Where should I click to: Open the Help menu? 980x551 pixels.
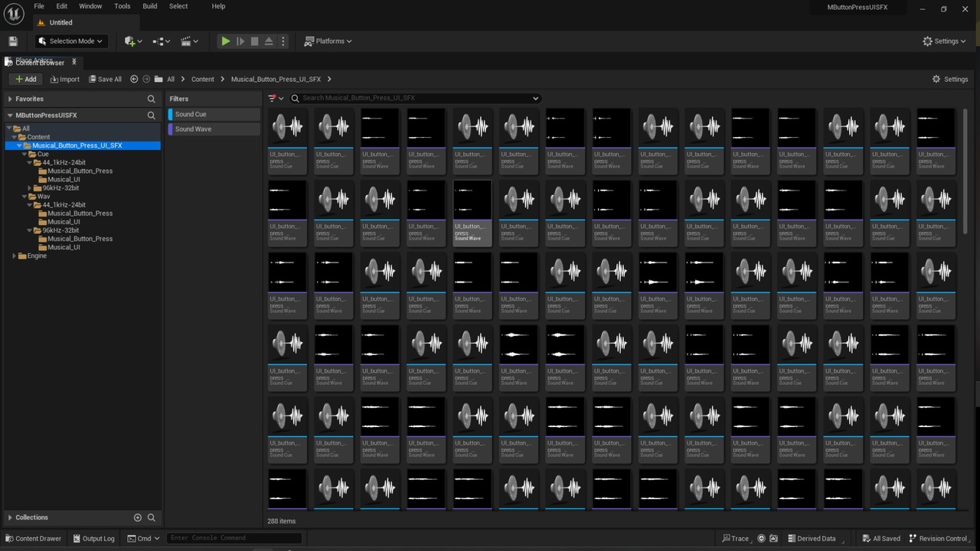218,6
